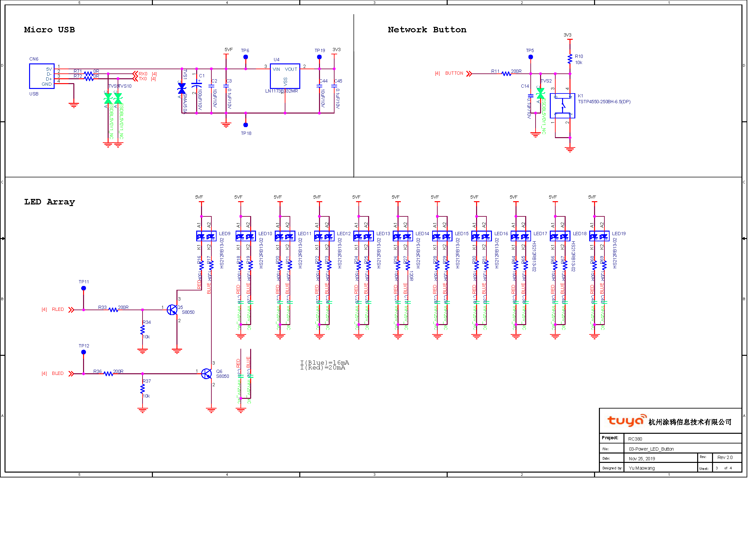Screen dimensions: 756x535
Task: Click the 3V3 label above R10
Action: tap(568, 35)
